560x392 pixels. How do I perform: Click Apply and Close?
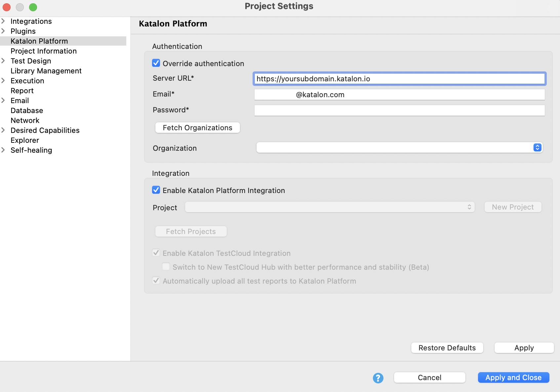(513, 377)
